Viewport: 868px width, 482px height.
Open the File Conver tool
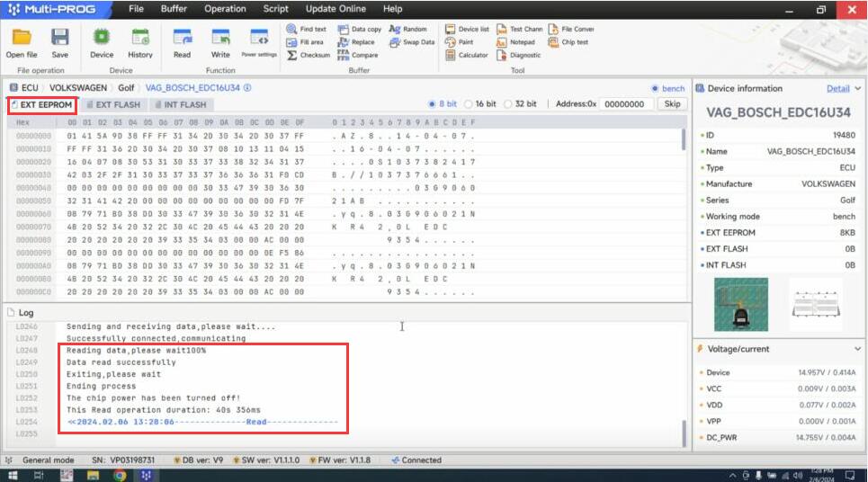coord(571,29)
